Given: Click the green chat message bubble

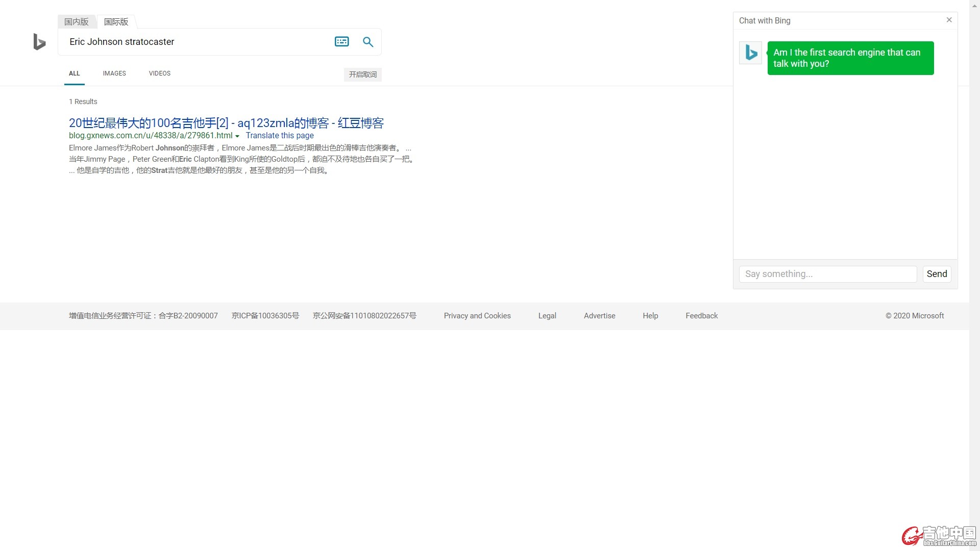Looking at the screenshot, I should (x=850, y=58).
